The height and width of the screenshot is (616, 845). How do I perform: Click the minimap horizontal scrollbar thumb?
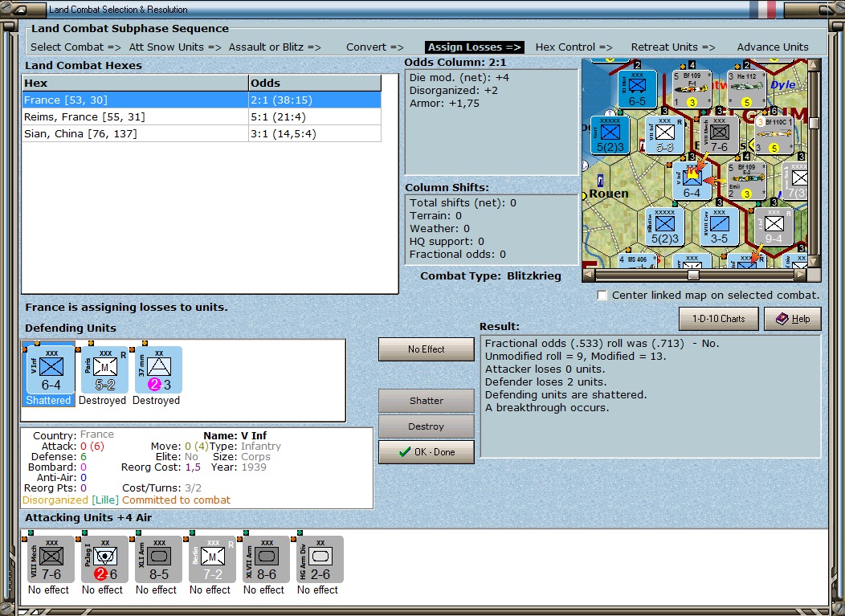pos(693,275)
